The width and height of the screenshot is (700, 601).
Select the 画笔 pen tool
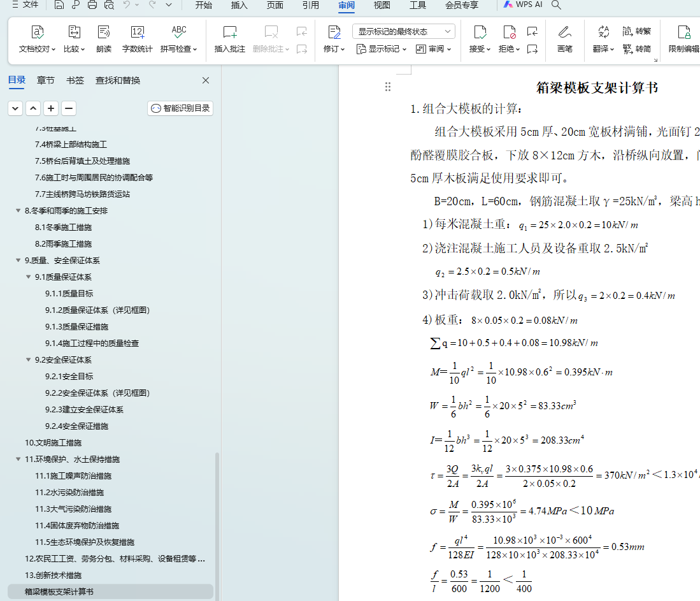coord(565,40)
